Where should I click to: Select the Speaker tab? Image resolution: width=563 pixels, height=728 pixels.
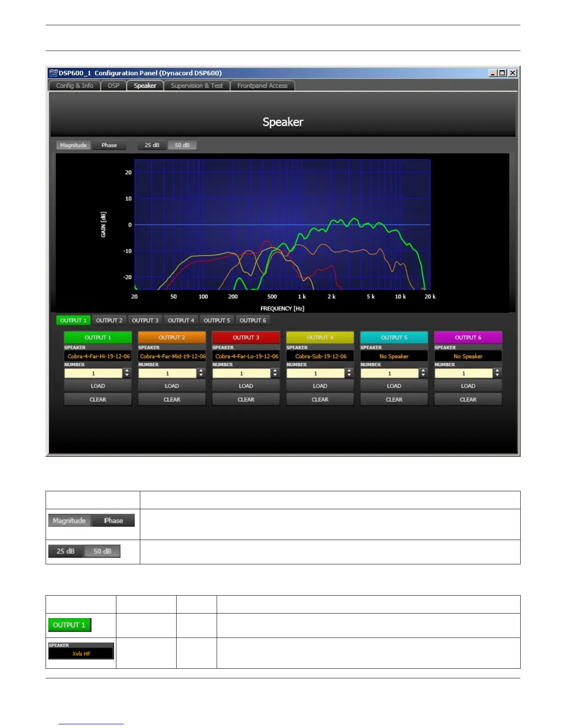145,85
